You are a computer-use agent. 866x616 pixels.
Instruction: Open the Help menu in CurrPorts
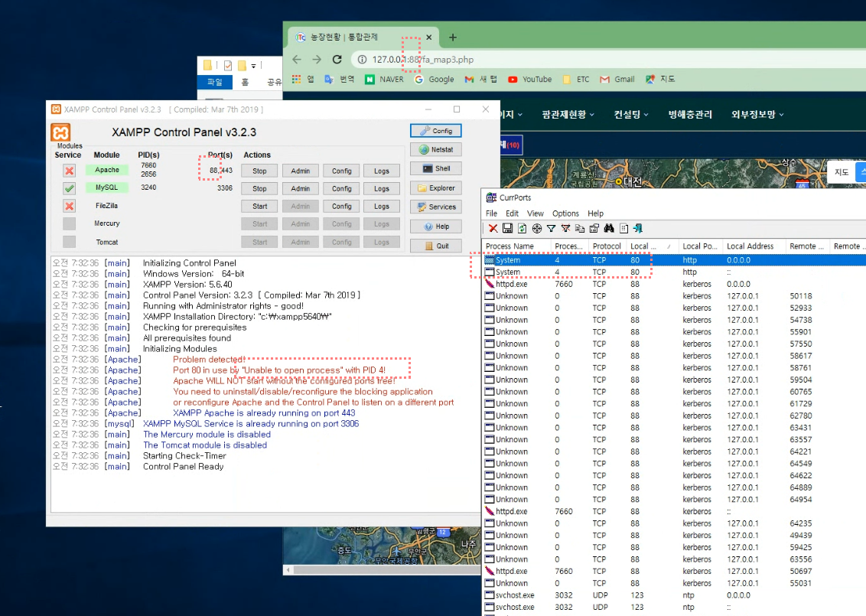point(595,213)
